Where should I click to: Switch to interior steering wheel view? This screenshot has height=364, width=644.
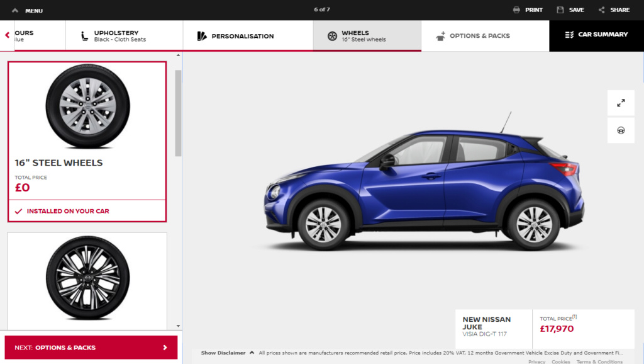tap(621, 130)
